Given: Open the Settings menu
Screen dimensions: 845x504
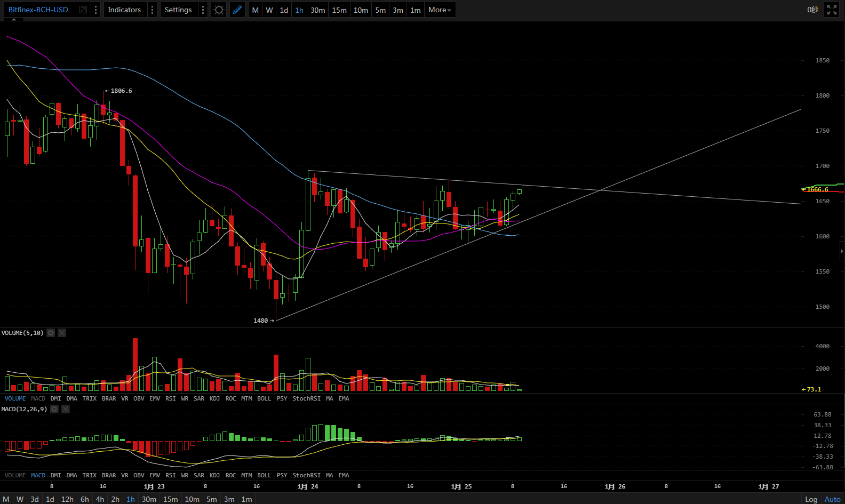Looking at the screenshot, I should click(178, 10).
